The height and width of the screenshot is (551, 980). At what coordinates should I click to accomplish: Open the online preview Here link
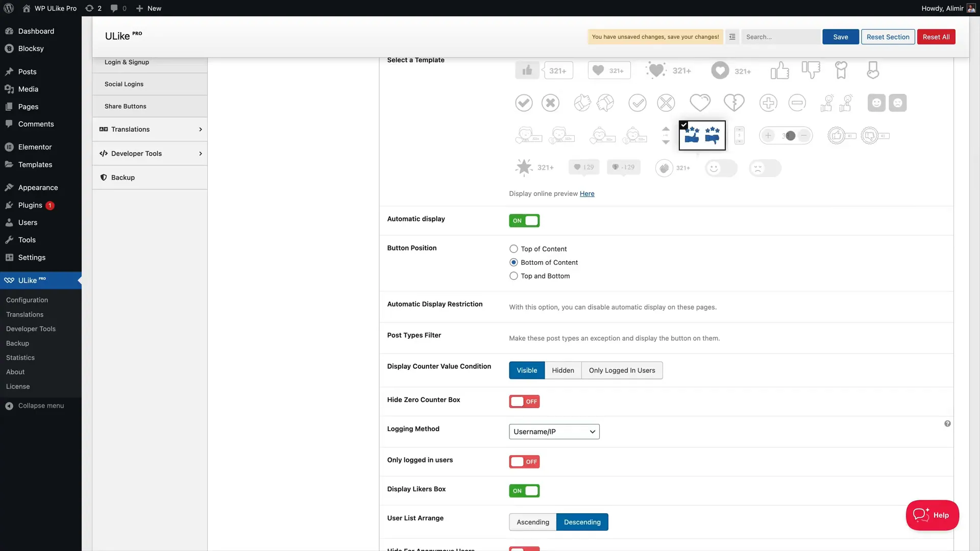click(x=586, y=194)
